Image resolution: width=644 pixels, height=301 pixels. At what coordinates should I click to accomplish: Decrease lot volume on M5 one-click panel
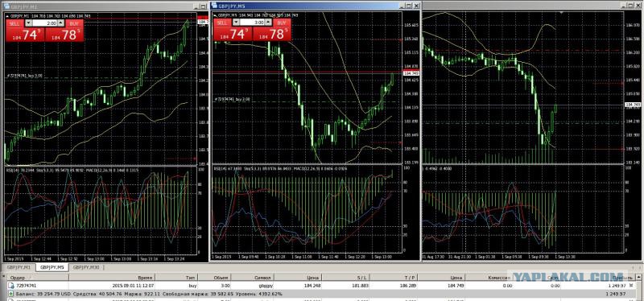click(x=237, y=23)
